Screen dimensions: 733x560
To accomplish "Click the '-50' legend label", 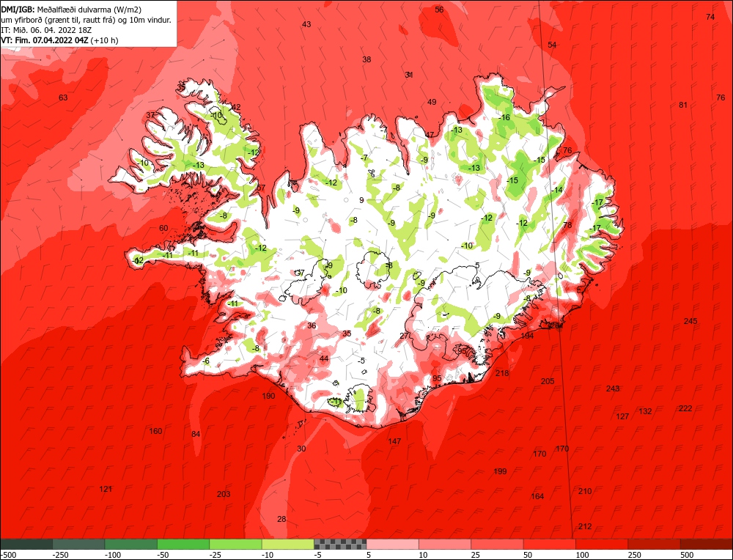I will coord(163,555).
